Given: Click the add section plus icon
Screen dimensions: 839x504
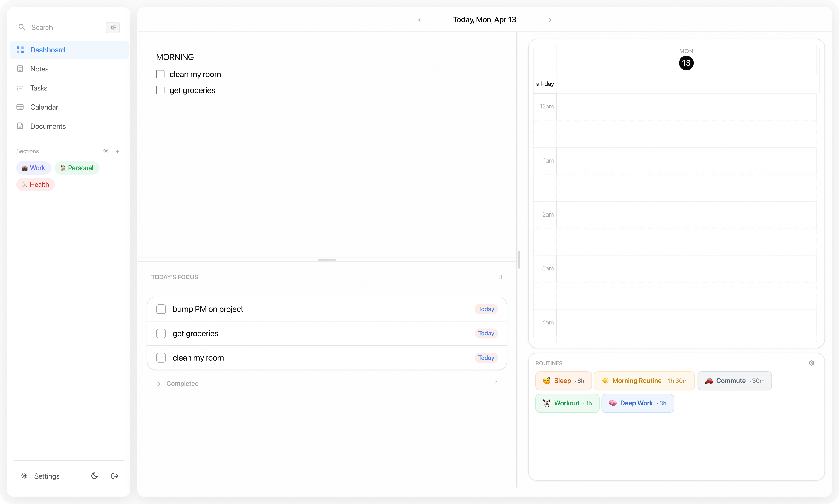Looking at the screenshot, I should (x=117, y=151).
